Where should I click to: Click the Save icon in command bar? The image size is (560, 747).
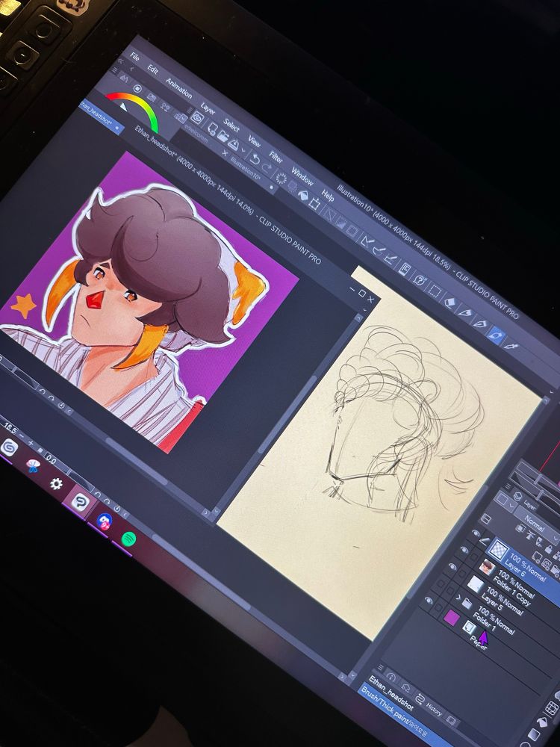233,144
